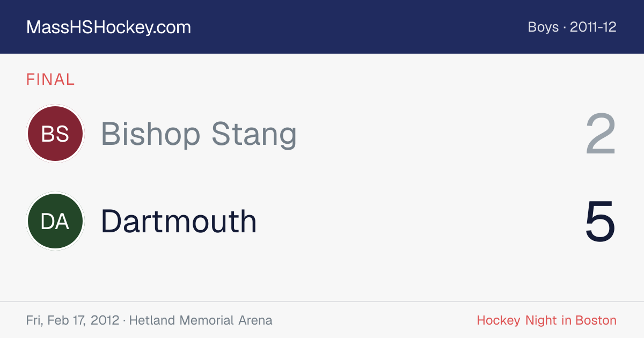Click Dartmouth's score of 5

[x=601, y=221]
